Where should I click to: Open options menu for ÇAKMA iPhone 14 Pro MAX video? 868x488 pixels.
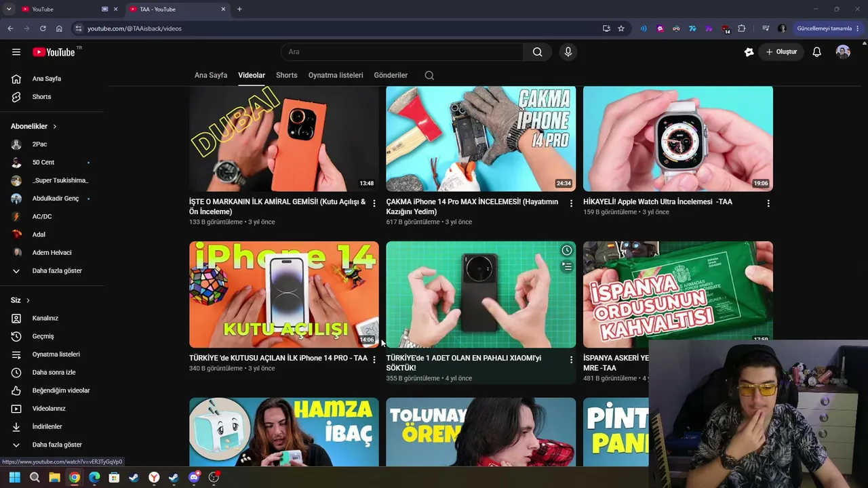click(571, 203)
